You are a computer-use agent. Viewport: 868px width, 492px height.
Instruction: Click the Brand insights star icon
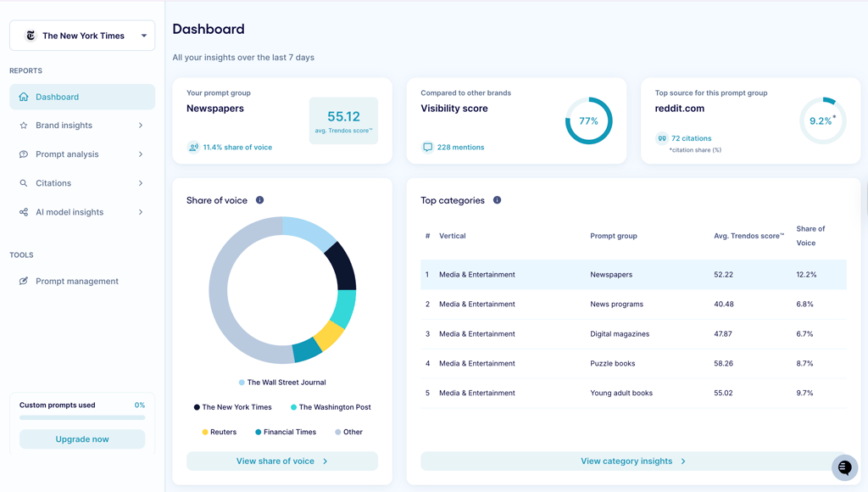[23, 126]
